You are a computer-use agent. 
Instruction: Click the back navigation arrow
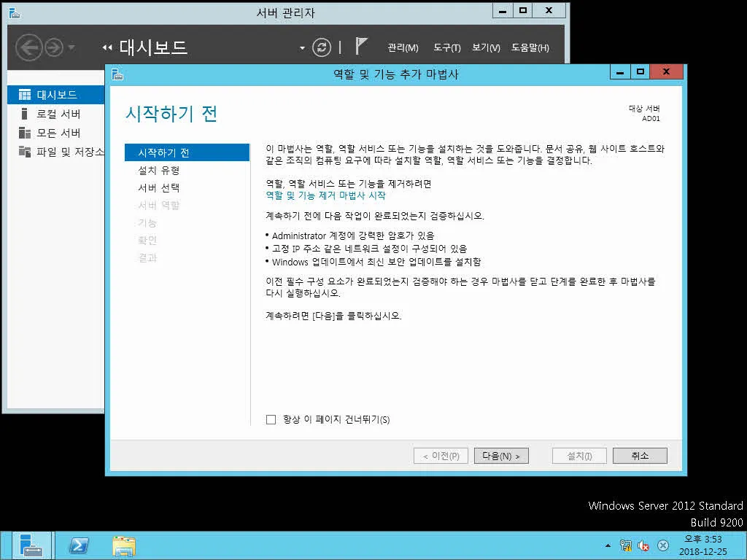(x=29, y=47)
